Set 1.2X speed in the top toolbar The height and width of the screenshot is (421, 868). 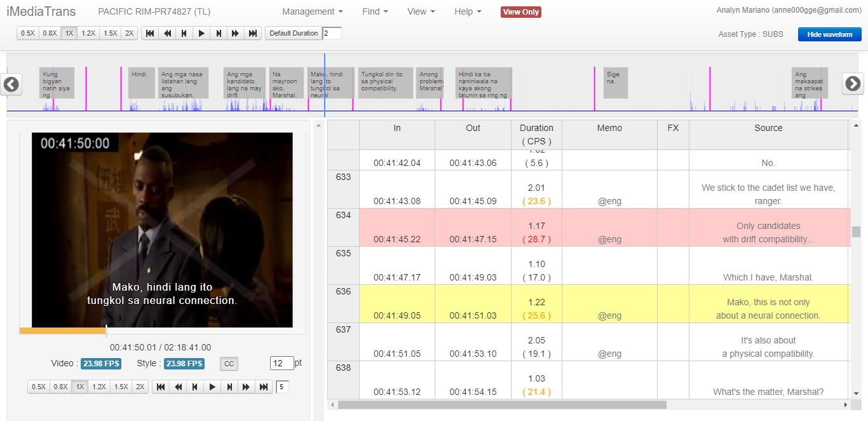(x=88, y=33)
